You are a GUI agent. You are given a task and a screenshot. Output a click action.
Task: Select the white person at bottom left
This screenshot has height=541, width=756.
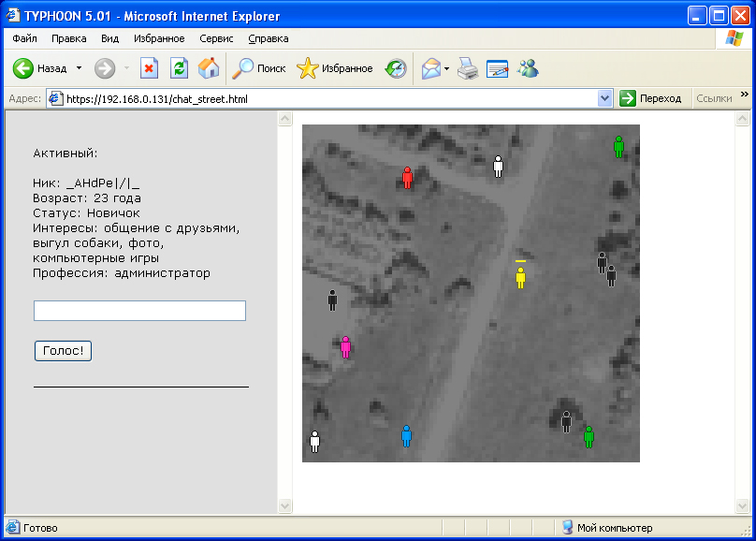(314, 442)
